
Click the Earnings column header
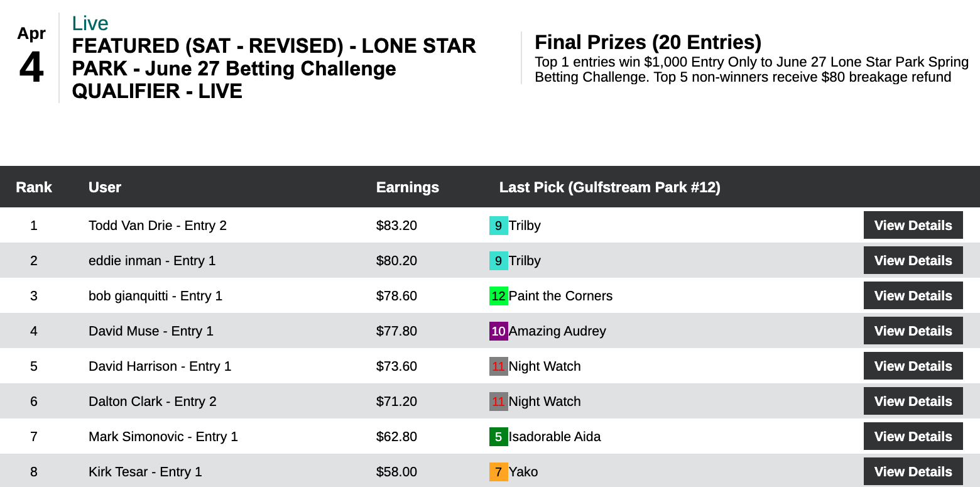coord(407,187)
